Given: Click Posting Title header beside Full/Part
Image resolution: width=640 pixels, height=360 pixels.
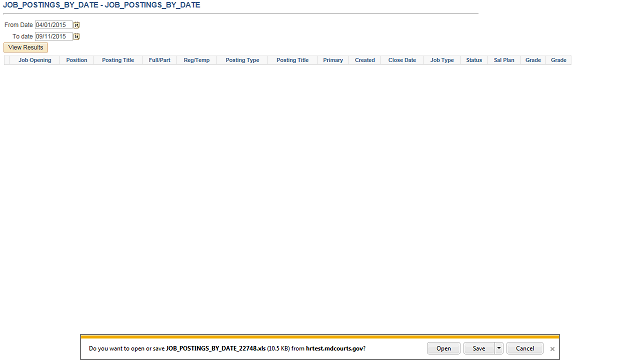Looking at the screenshot, I should pos(118,60).
